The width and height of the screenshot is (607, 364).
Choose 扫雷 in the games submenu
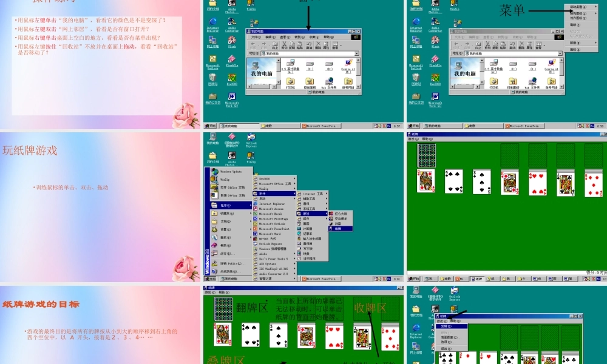pos(341,224)
